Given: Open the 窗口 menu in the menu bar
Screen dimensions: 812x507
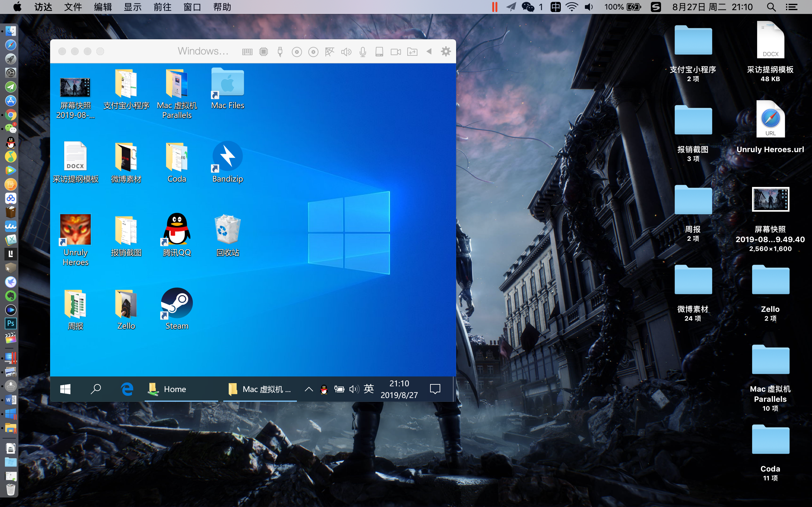Looking at the screenshot, I should point(192,7).
